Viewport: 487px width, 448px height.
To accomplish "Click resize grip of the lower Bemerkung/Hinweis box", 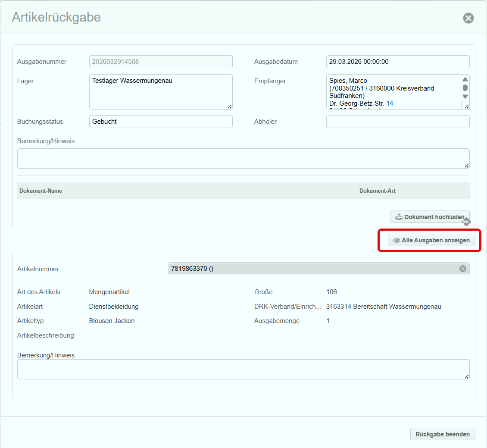I will pos(466,376).
